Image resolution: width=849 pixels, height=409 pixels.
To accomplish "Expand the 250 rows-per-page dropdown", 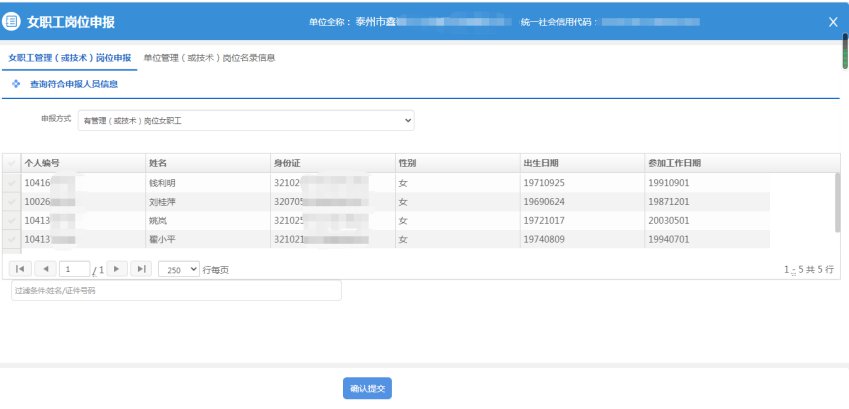I will (178, 269).
